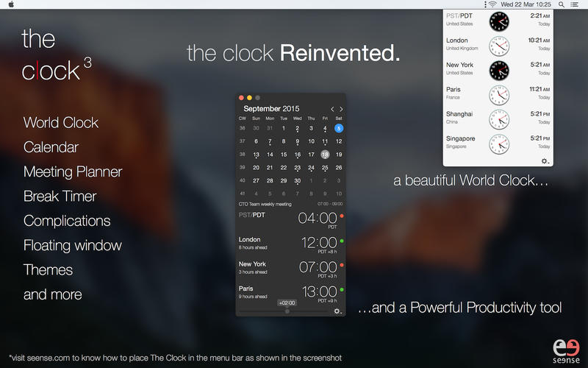
Task: Click the red status dot beside PST/PDT time
Action: (342, 216)
